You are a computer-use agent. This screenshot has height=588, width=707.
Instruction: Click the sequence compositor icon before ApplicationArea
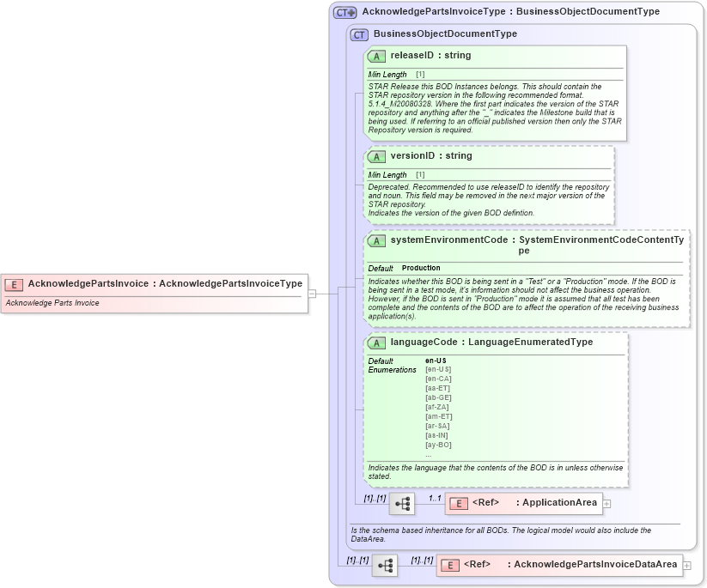(x=402, y=502)
